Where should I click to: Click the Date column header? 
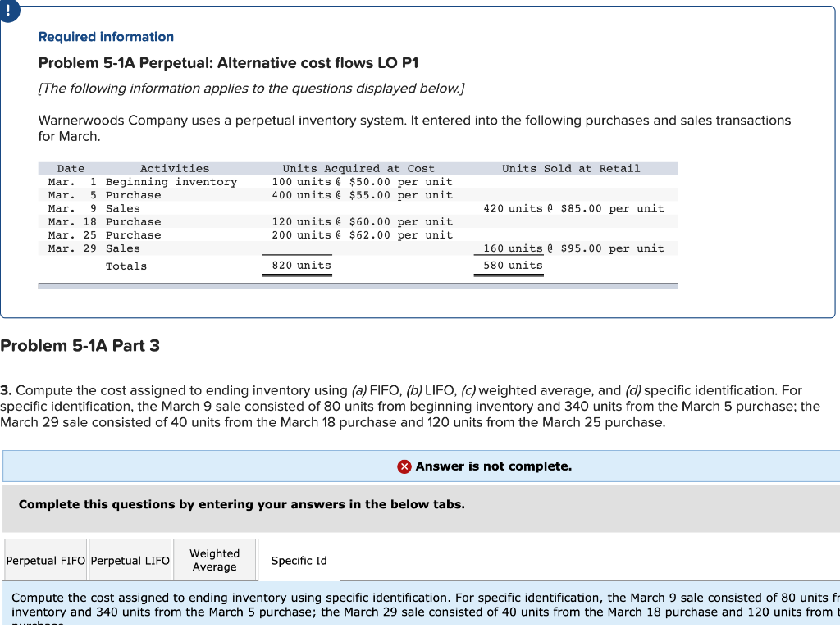pos(71,167)
